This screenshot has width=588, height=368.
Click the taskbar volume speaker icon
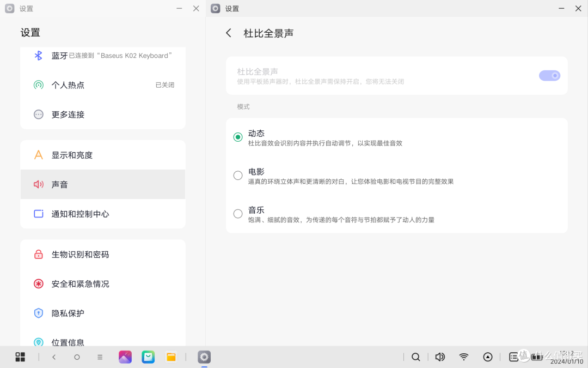440,357
